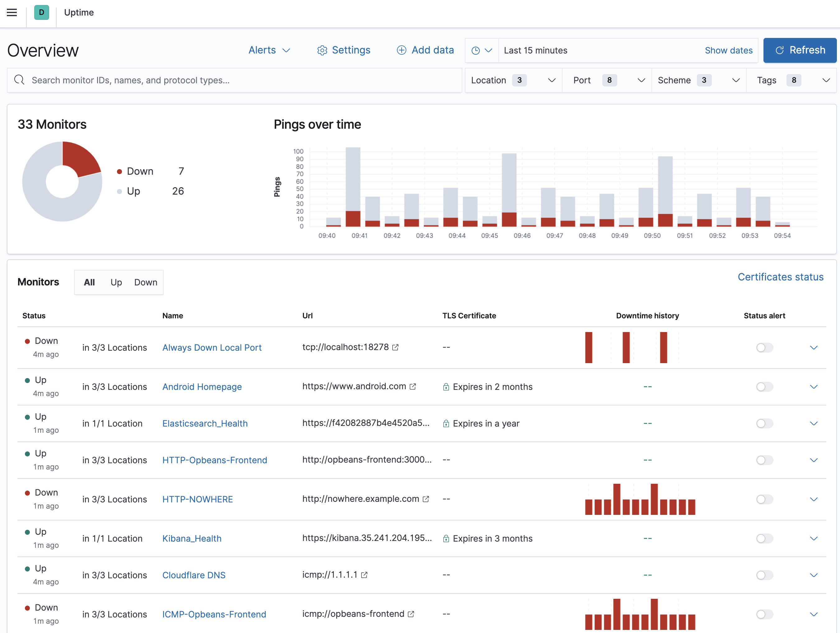
Task: Click the Name column header
Action: 172,316
